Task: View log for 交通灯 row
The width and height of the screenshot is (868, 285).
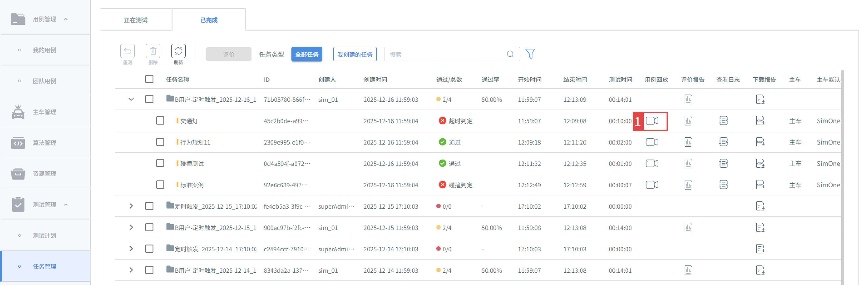Action: click(723, 121)
